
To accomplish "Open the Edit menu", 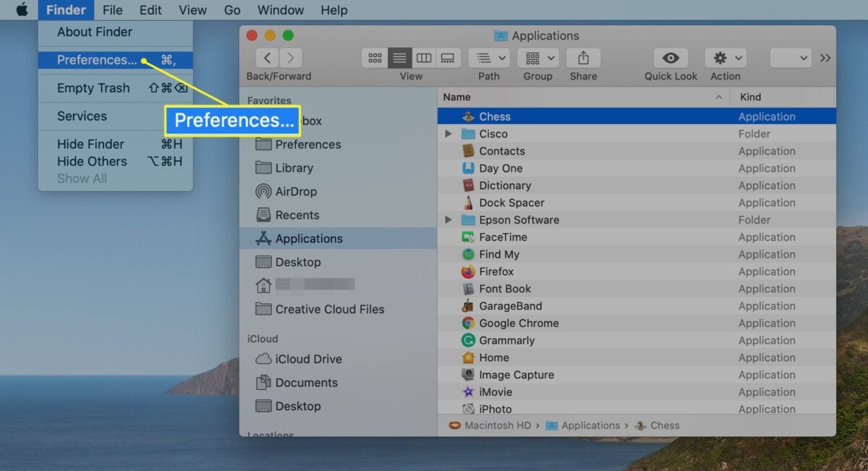I will (150, 10).
